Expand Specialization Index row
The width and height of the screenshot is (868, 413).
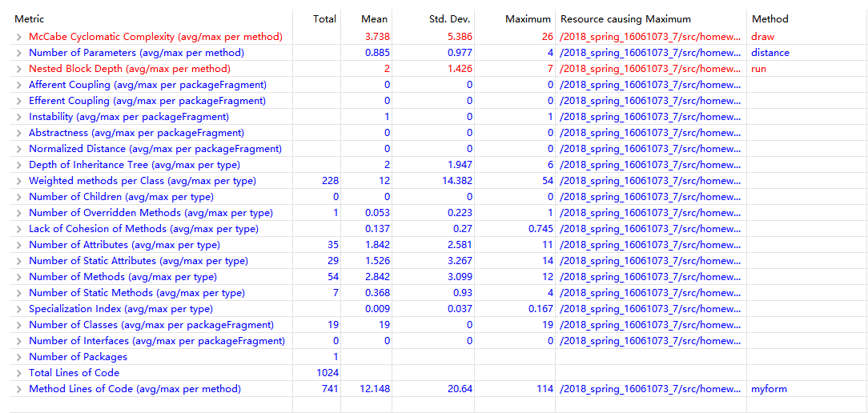pos(19,309)
